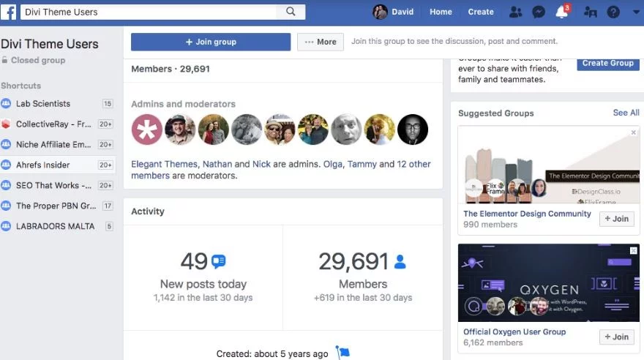Click the CollectiveRay shortcut icon
Viewport: 644px width, 360px height.
(6, 124)
